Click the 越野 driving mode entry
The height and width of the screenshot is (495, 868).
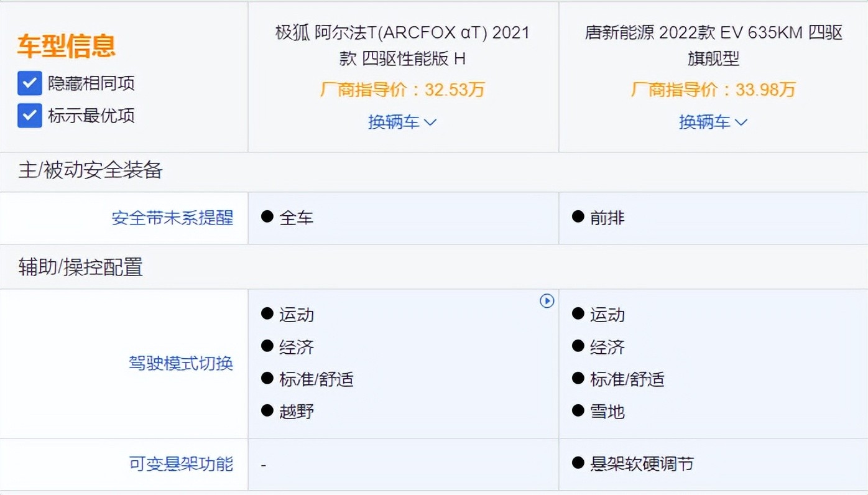tap(296, 412)
